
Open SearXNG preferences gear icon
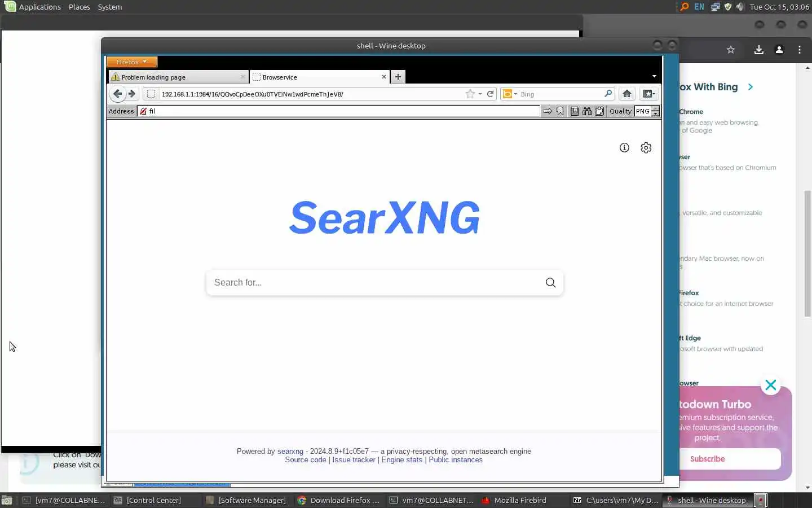(x=646, y=147)
